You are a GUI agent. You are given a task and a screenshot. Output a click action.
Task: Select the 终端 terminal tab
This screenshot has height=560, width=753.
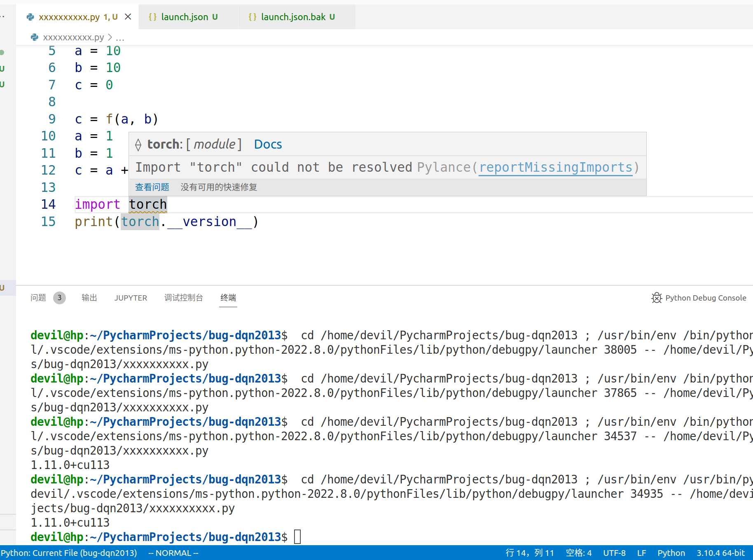[x=228, y=297]
